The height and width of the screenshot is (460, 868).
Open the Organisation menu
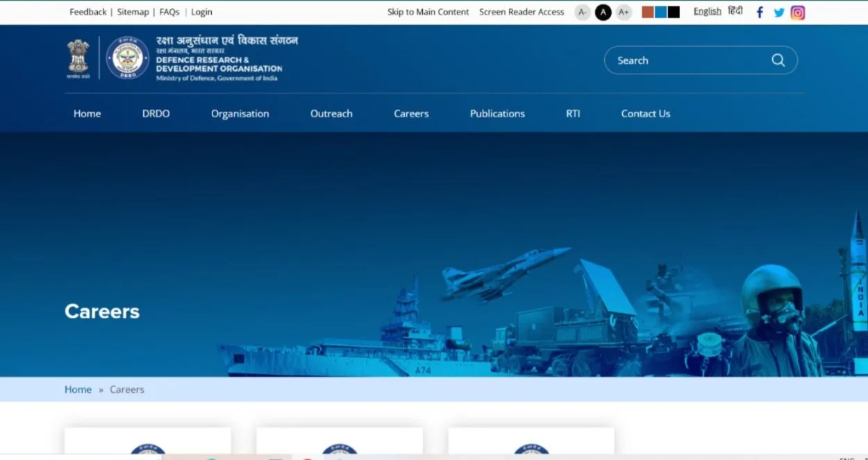(x=240, y=114)
